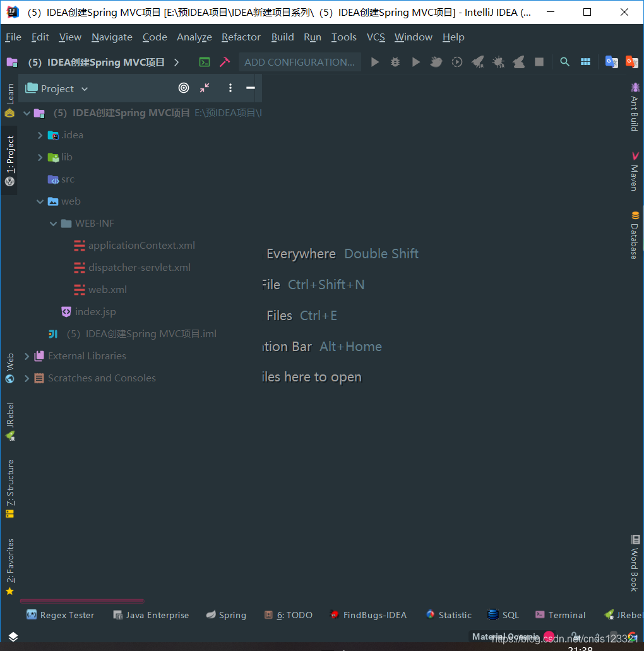Click Material Oceanic theme label in status bar

(x=505, y=636)
